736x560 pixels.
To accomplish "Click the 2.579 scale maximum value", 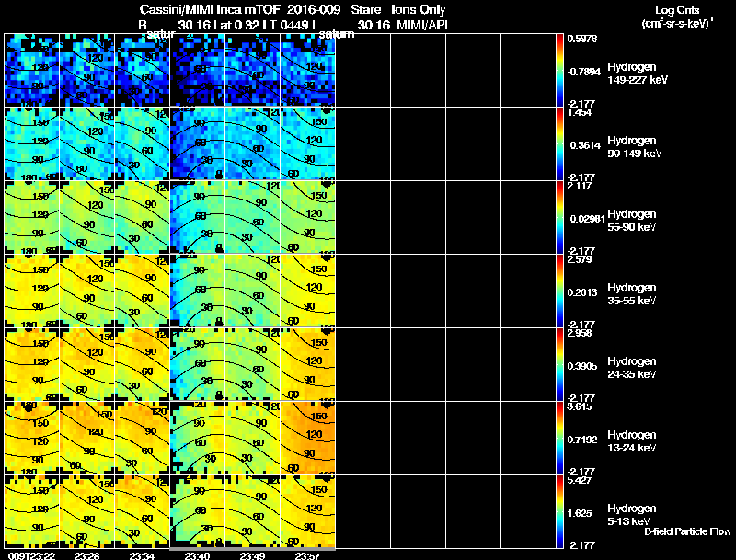I will (x=580, y=259).
